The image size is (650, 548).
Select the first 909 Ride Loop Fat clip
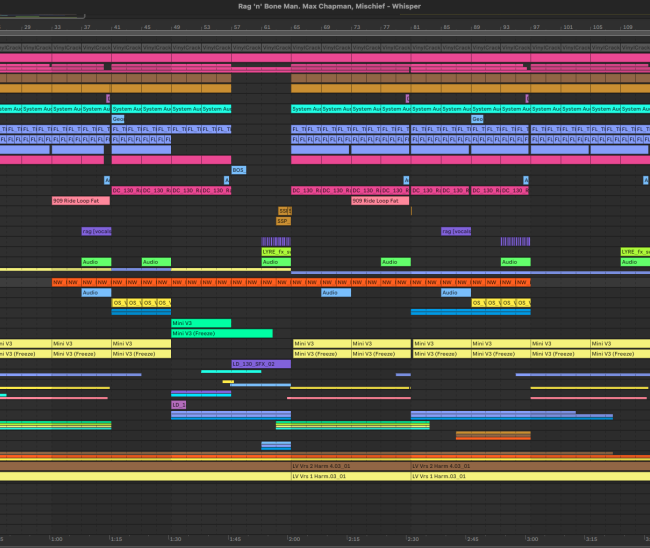[x=81, y=201]
